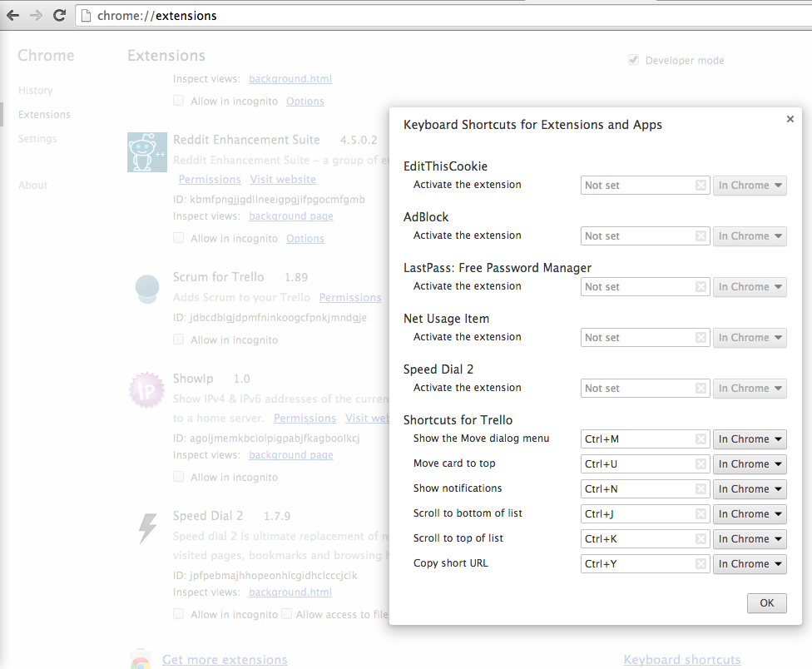812x669 pixels.
Task: Open scope dropdown for Copy short URL
Action: [x=750, y=564]
